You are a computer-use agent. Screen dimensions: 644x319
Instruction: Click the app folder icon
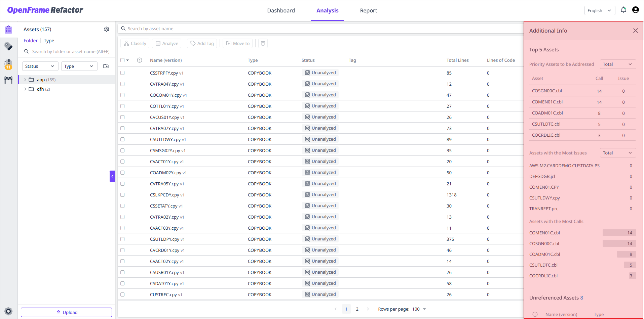31,80
